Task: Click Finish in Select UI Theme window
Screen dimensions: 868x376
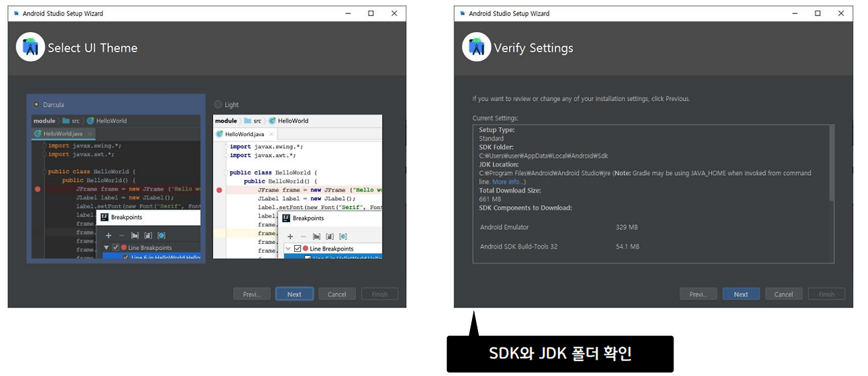Action: point(380,294)
